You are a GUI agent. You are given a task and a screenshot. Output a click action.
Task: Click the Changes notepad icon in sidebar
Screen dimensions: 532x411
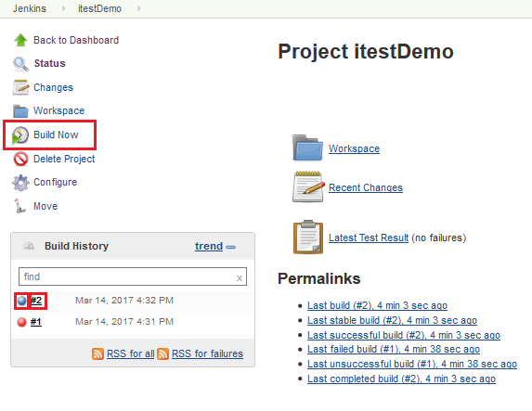(20, 87)
